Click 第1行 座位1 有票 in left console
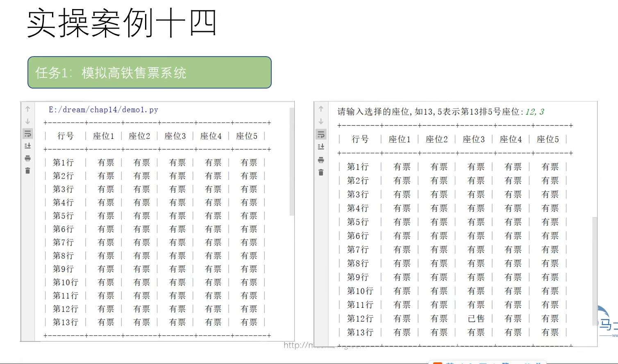The image size is (618, 364). tap(106, 163)
